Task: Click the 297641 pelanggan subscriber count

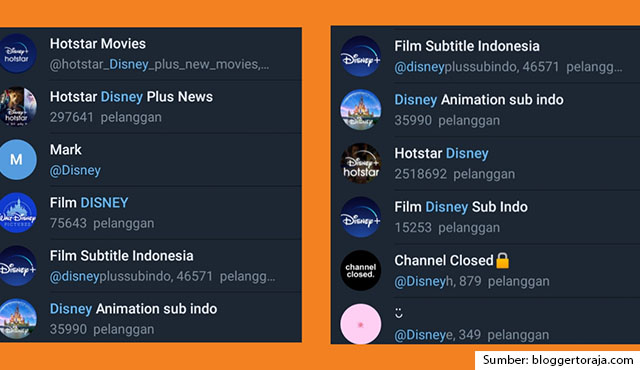Action: click(x=106, y=117)
